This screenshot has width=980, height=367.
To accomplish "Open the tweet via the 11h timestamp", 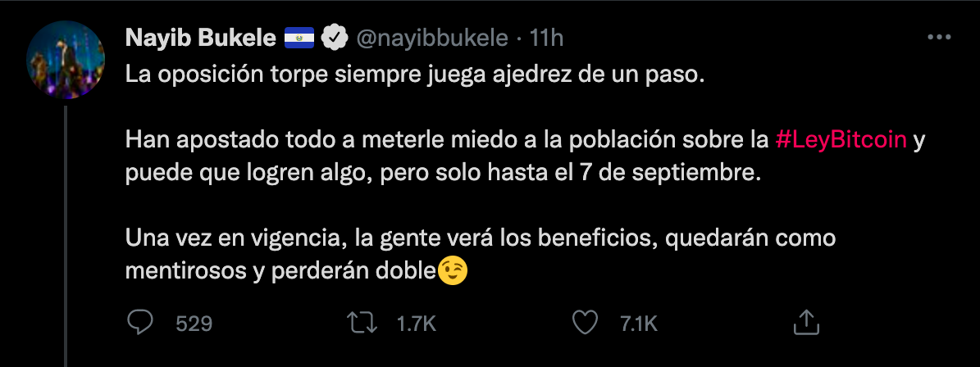I will [547, 38].
